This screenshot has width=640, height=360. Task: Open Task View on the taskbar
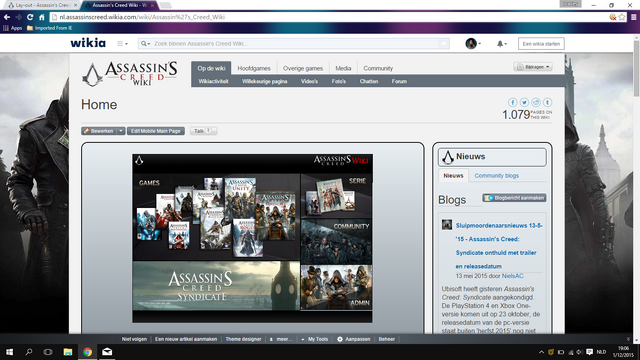48,352
